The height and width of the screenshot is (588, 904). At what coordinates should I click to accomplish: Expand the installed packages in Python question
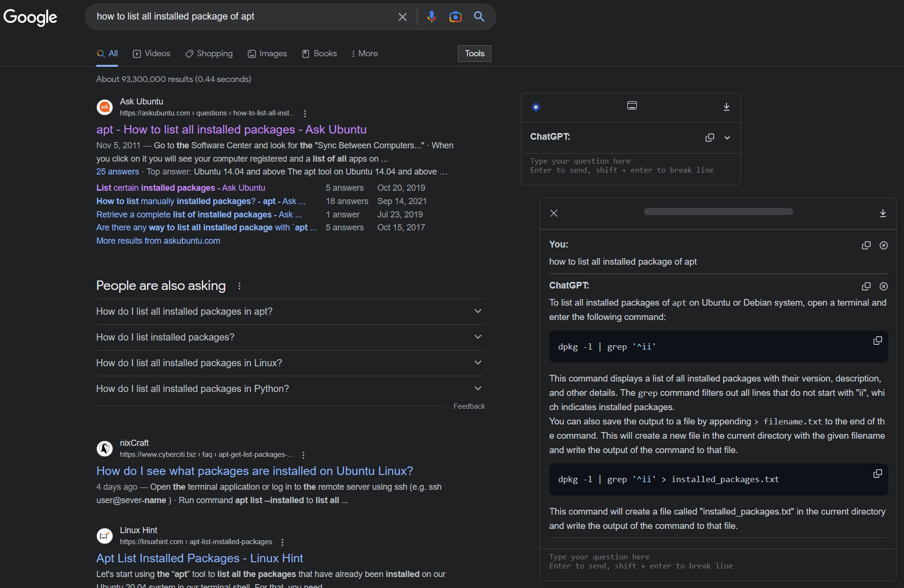pos(291,389)
